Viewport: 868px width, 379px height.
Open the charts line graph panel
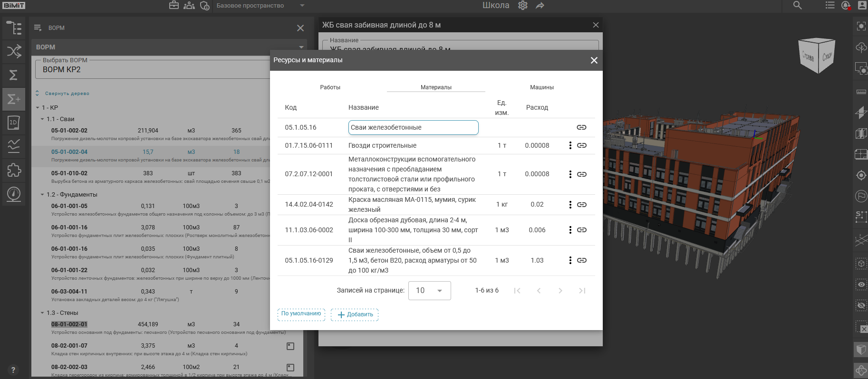14,146
